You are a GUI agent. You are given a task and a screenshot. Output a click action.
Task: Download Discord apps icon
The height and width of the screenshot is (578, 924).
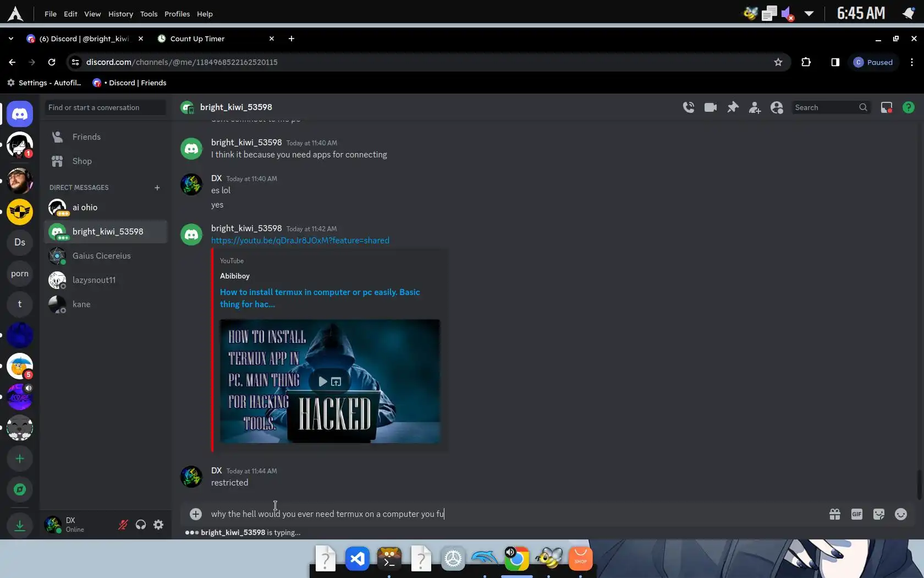click(20, 526)
